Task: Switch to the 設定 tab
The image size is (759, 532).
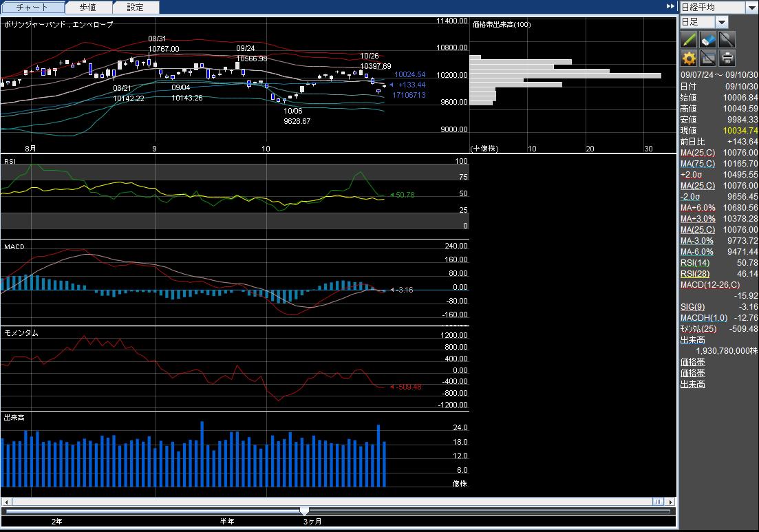Action: [136, 8]
